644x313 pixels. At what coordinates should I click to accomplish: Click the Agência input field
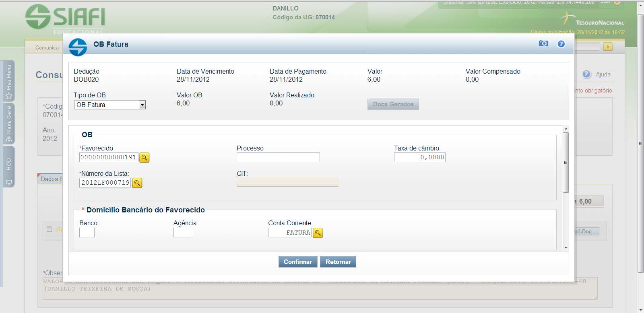(x=183, y=233)
